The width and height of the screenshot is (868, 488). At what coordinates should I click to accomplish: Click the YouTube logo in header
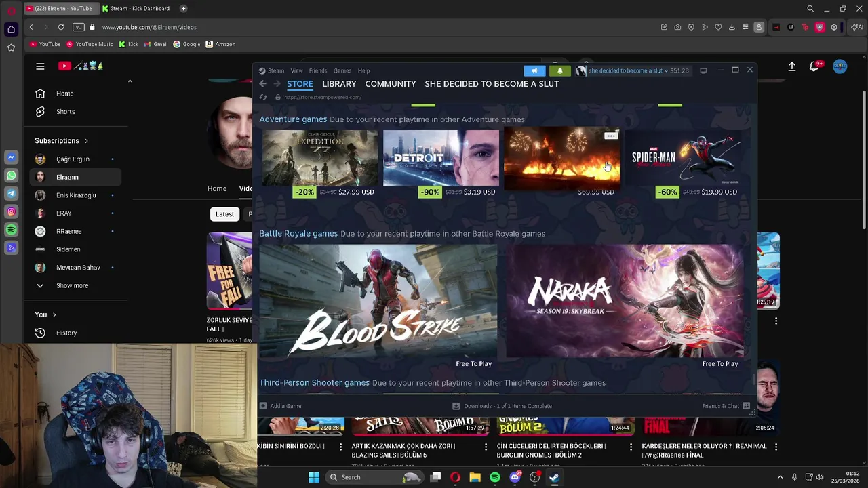80,66
